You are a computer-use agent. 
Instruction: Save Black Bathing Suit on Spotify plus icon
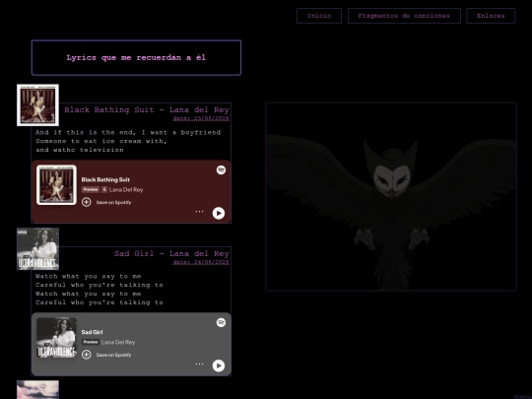(86, 202)
